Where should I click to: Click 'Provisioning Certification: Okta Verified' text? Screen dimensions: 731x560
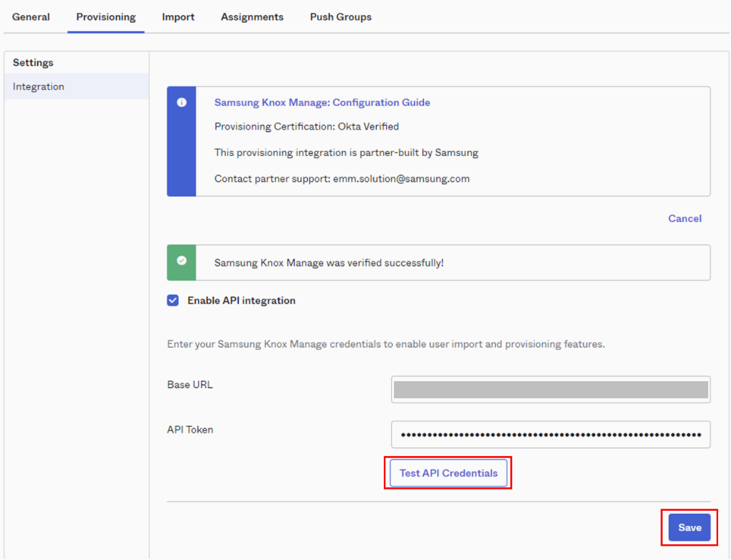pyautogui.click(x=307, y=126)
